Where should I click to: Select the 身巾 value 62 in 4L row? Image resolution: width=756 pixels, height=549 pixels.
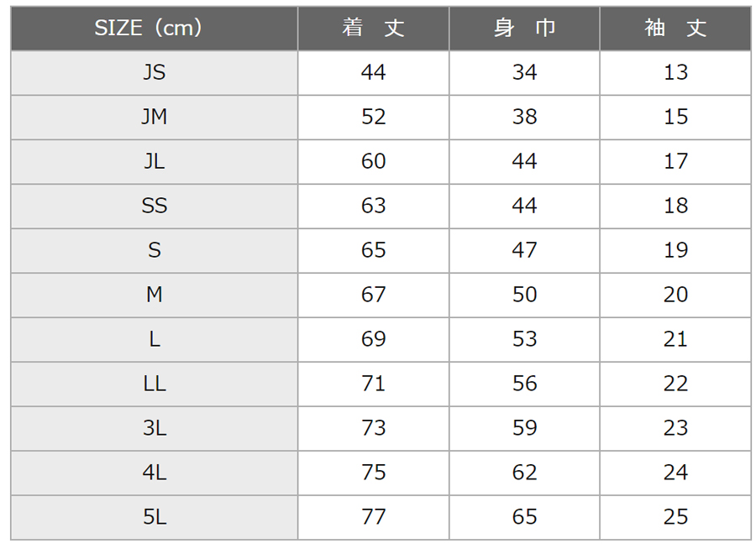point(524,473)
